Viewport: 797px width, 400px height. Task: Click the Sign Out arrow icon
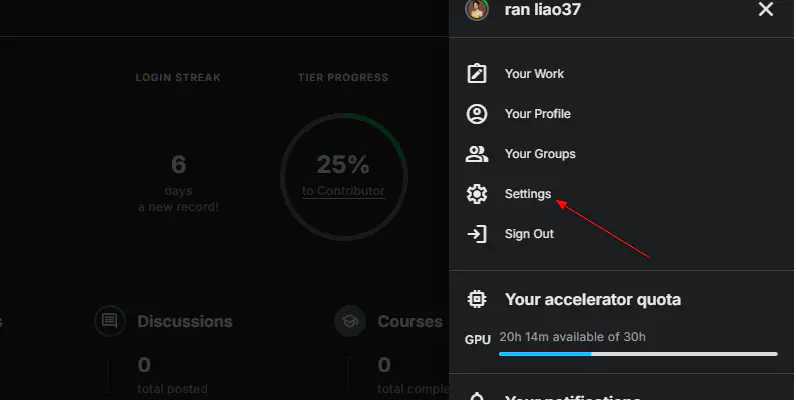tap(477, 234)
